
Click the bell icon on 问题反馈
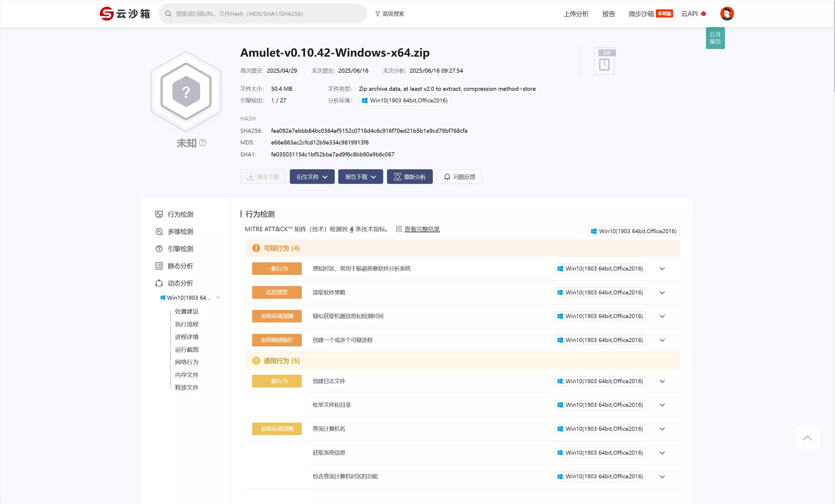(447, 177)
